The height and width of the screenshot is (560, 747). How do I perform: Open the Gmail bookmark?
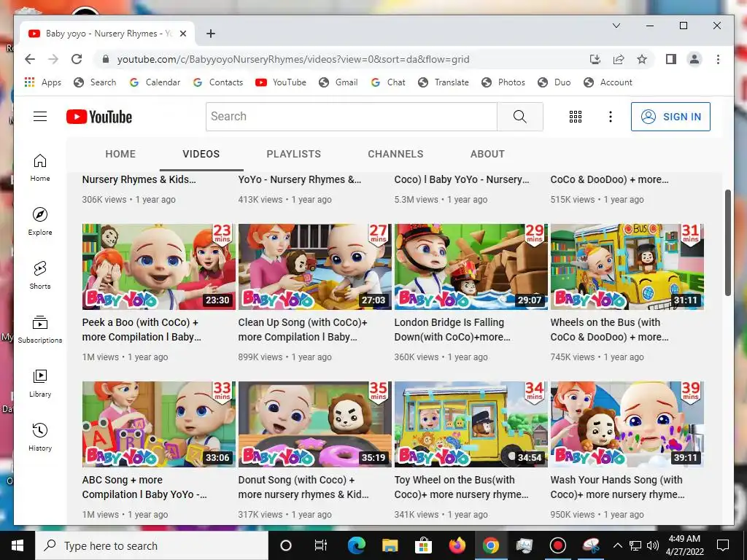pyautogui.click(x=338, y=82)
